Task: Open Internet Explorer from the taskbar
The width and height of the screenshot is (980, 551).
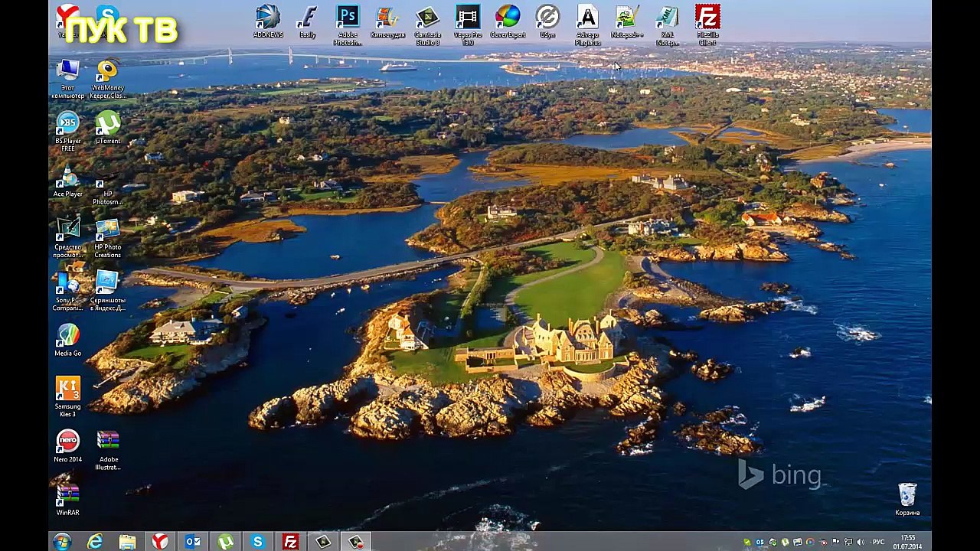Action: click(x=95, y=542)
